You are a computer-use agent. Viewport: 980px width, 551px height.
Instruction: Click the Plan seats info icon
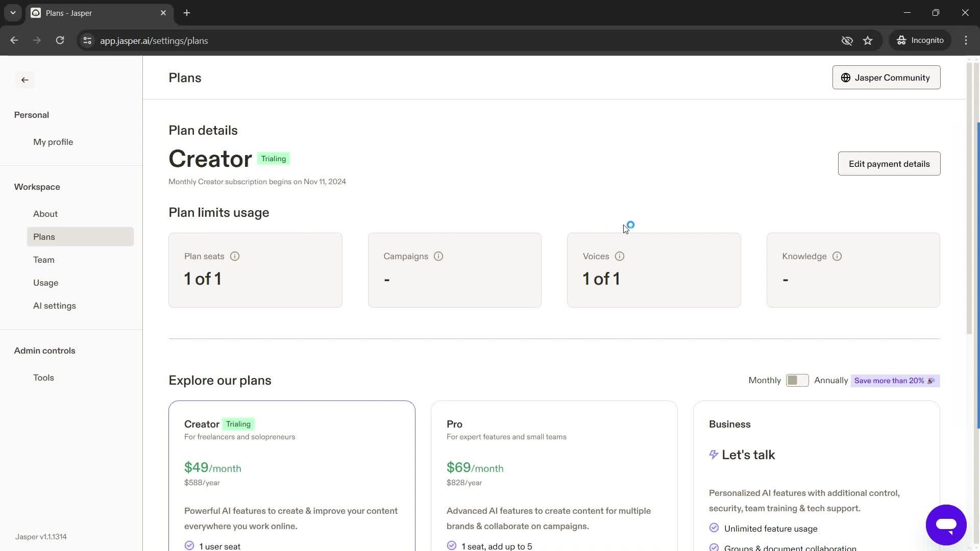click(235, 256)
